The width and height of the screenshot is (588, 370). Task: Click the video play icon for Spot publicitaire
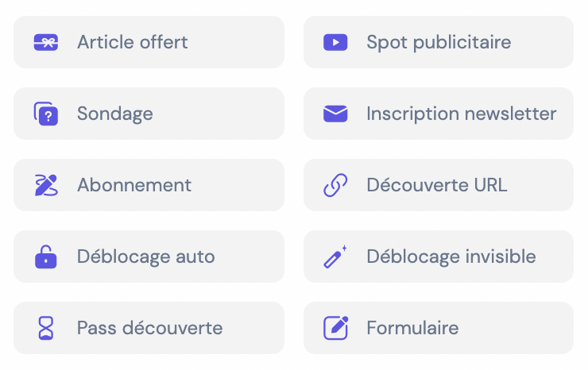(335, 42)
